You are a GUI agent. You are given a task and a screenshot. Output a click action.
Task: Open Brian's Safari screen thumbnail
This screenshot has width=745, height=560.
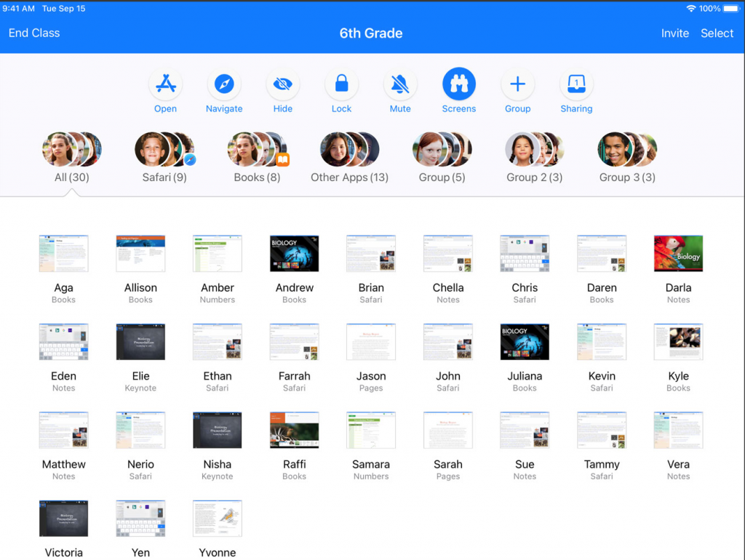(x=371, y=253)
